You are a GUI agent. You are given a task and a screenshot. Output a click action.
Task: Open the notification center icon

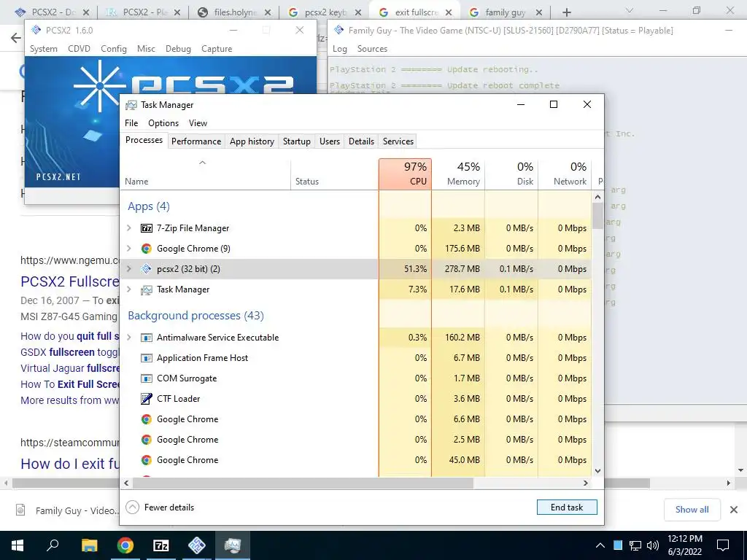pos(723,545)
